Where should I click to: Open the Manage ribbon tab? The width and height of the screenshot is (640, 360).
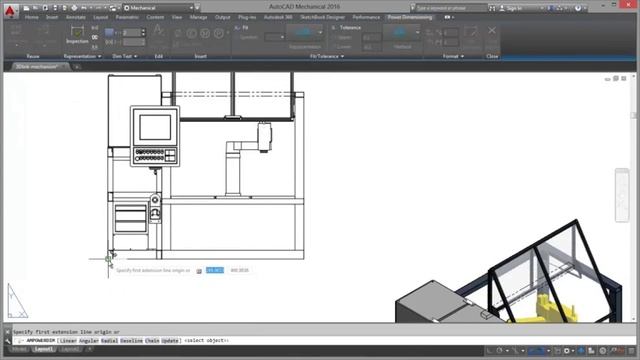(x=198, y=17)
